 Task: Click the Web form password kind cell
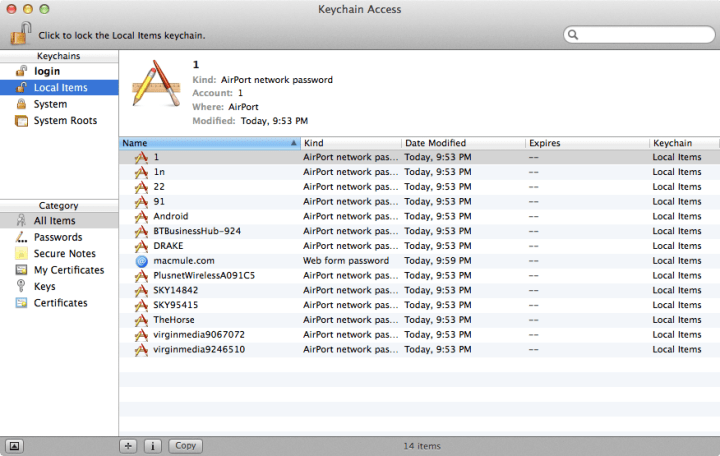346,261
